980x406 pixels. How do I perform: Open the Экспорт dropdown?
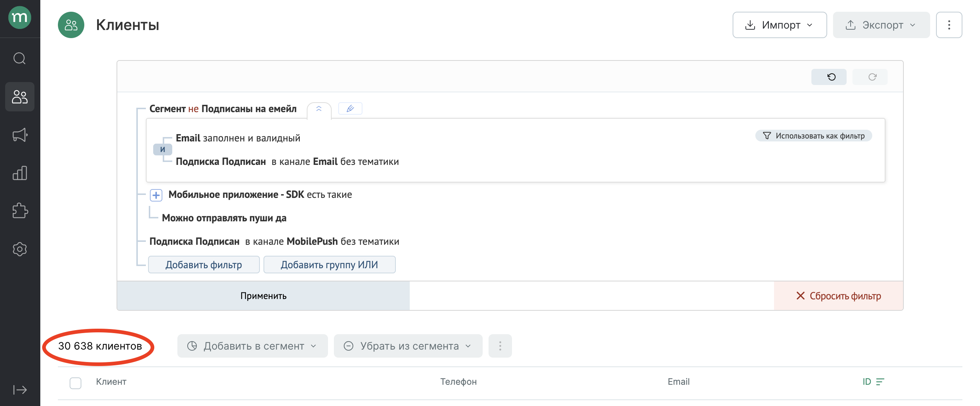[x=881, y=25]
